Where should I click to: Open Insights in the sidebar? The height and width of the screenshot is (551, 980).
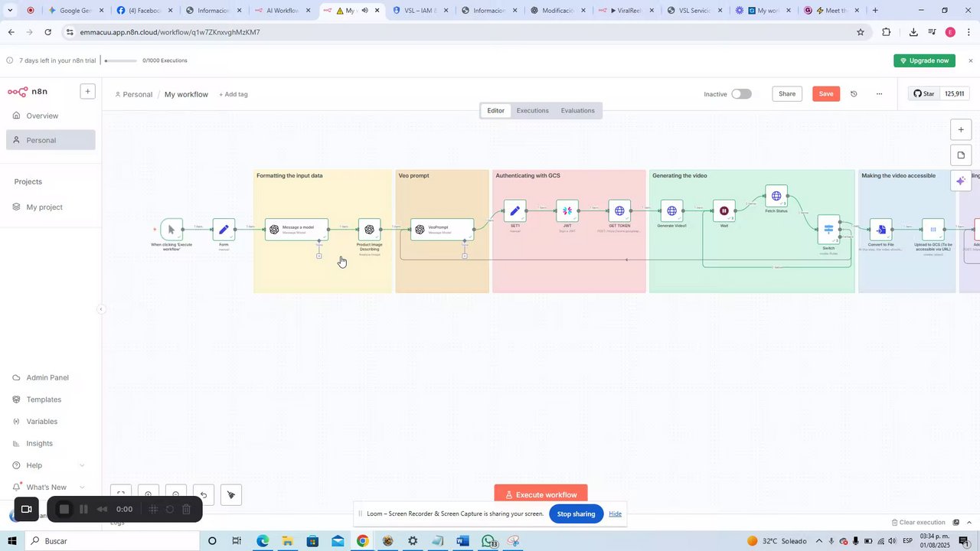(x=51, y=444)
